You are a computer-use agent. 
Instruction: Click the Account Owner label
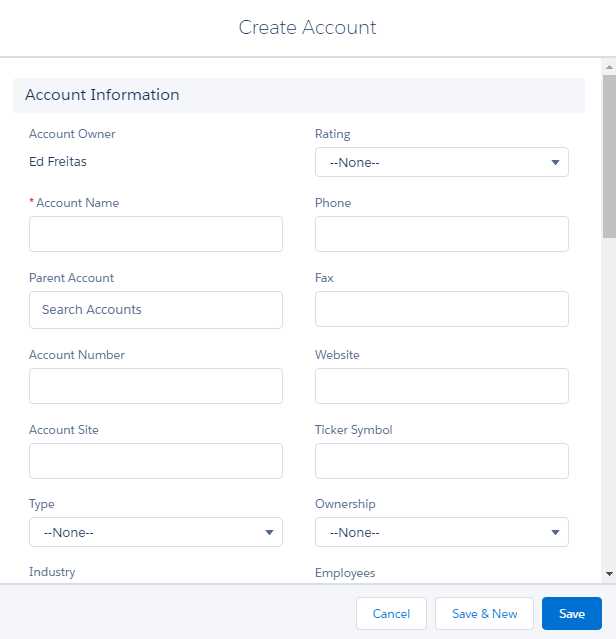pos(72,134)
